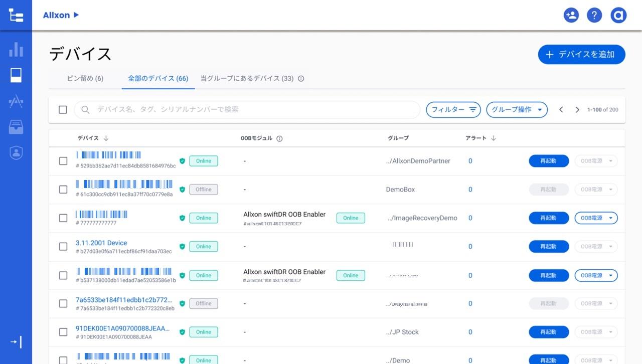Click the add user icon in header
This screenshot has height=364, width=642.
pyautogui.click(x=571, y=15)
